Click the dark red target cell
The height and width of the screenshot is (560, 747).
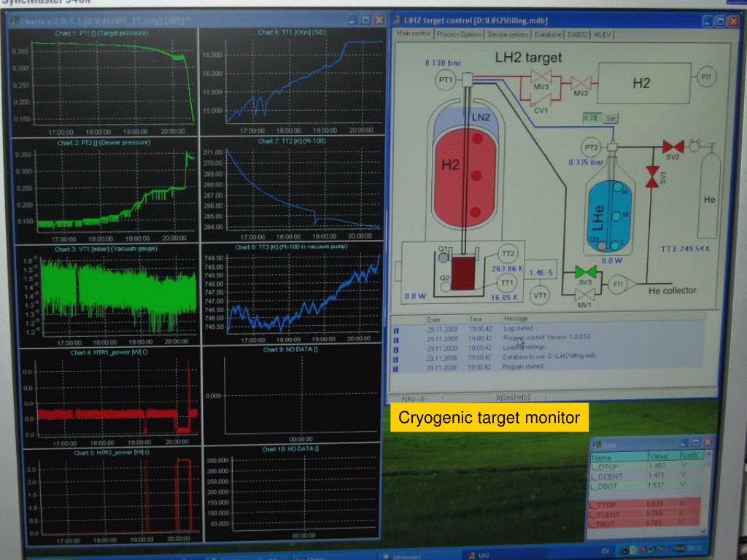click(x=463, y=273)
